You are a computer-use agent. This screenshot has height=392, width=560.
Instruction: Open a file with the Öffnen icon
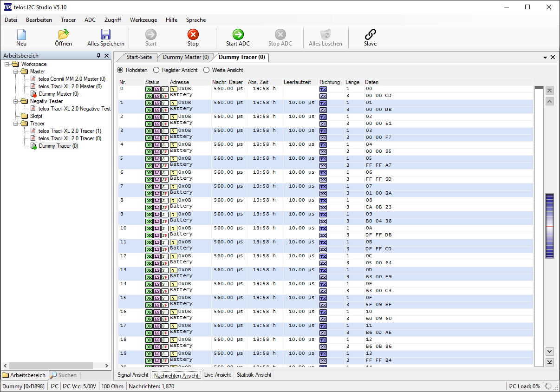click(x=63, y=35)
